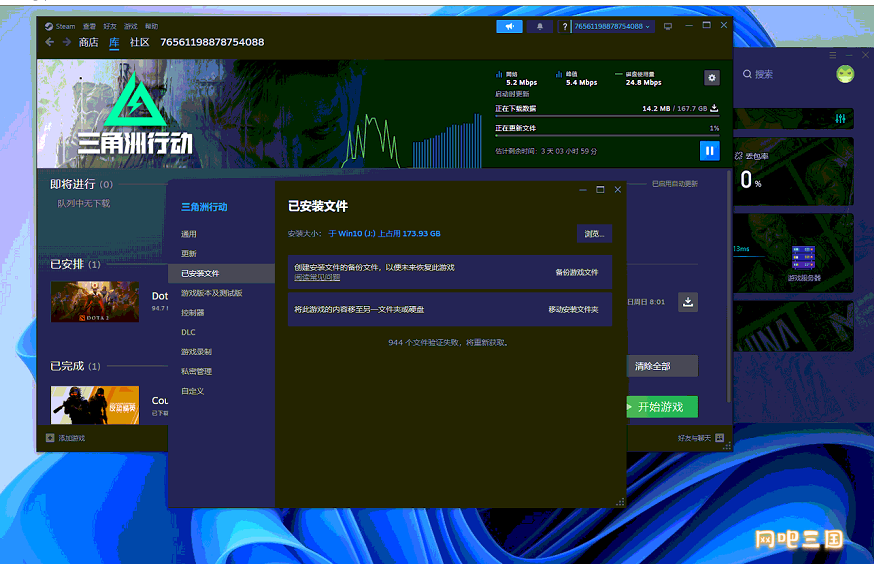Viewport: 874px width, 564px height.
Task: Click the question mark help icon
Action: [564, 26]
